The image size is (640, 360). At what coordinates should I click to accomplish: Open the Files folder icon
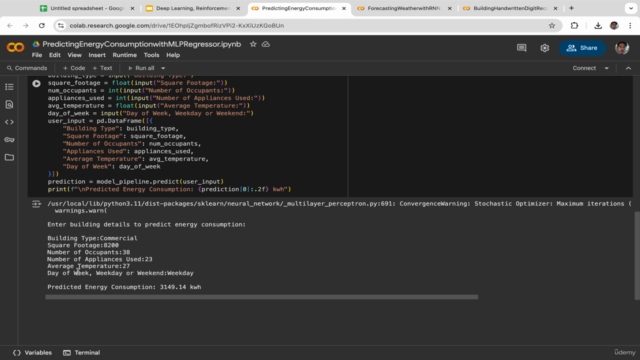(x=9, y=157)
